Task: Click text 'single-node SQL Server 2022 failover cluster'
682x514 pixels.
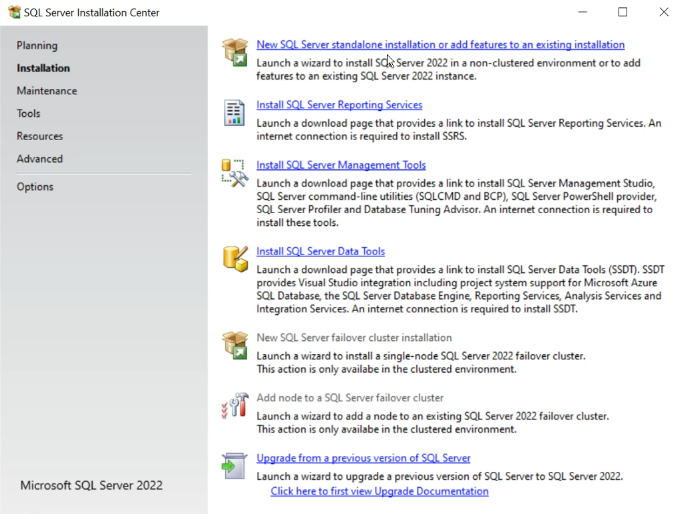Action: (483, 356)
